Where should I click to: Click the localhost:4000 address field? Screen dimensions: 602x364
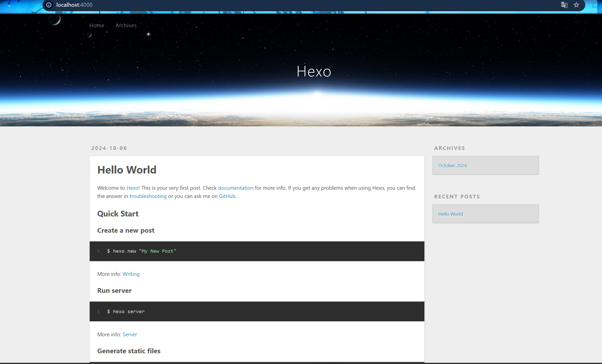(x=74, y=5)
